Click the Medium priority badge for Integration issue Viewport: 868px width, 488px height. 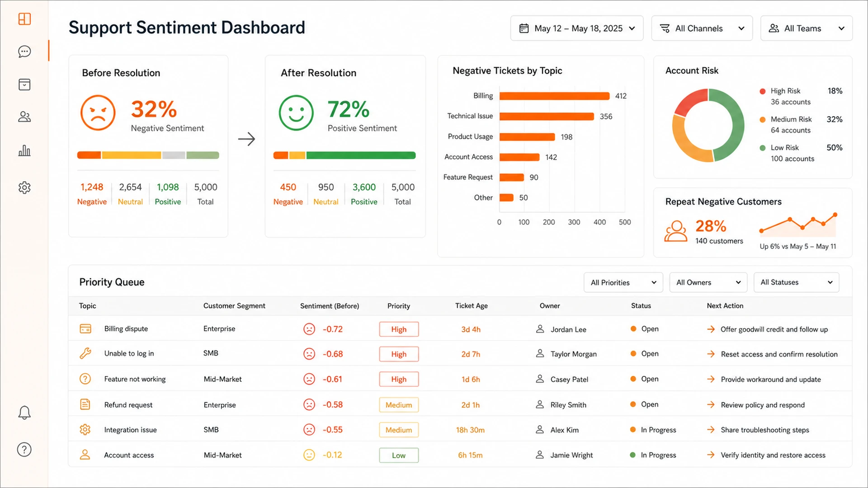click(x=399, y=430)
